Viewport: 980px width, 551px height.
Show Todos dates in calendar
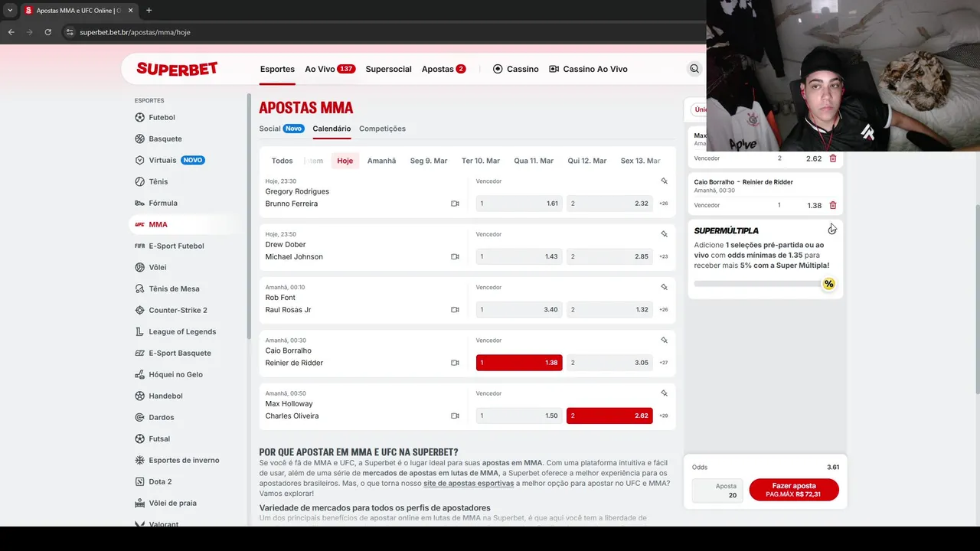tap(282, 161)
